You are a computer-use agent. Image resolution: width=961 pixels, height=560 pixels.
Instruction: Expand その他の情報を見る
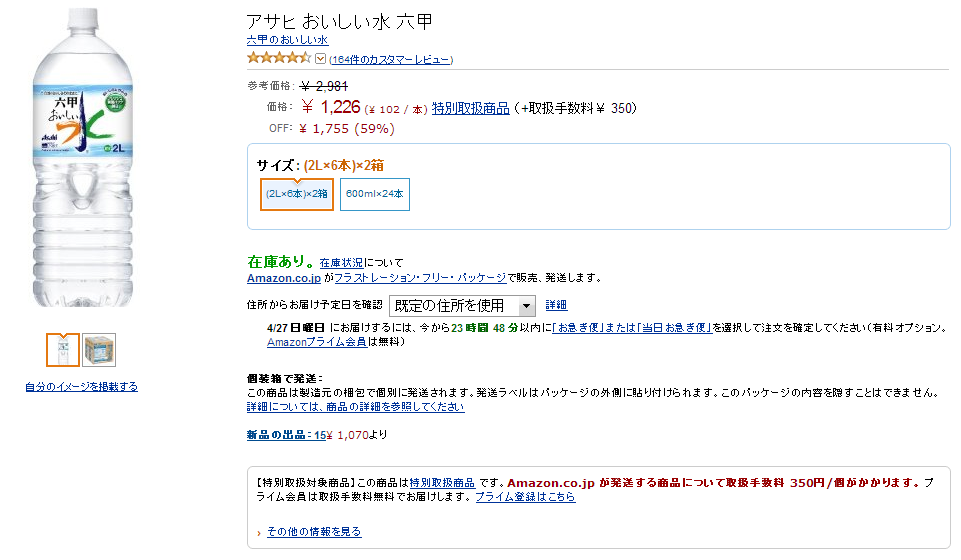point(314,532)
